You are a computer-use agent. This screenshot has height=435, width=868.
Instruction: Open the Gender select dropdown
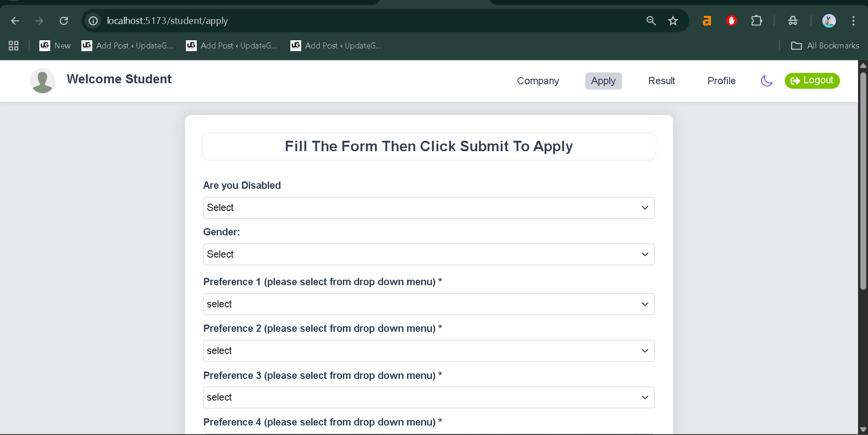[x=428, y=254]
